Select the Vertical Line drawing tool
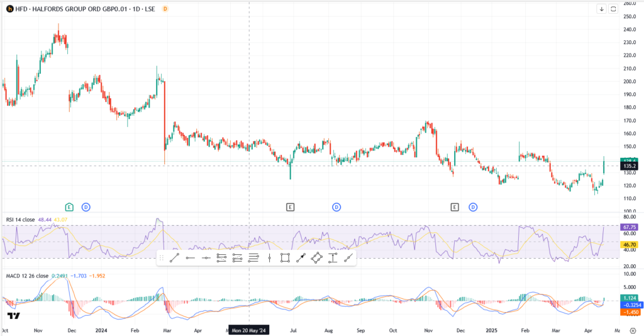The height and width of the screenshot is (336, 644). coord(269,258)
